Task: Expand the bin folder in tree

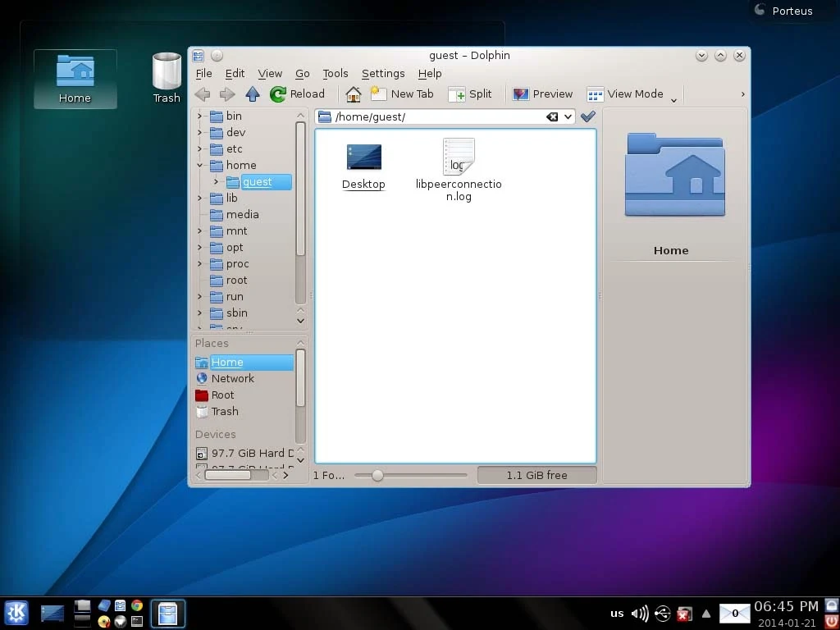Action: 199,116
